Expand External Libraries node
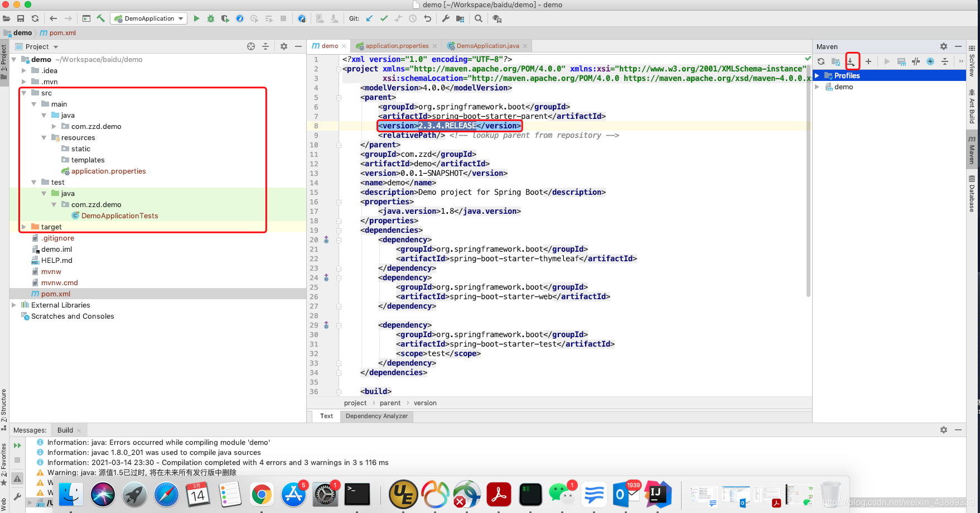Image resolution: width=980 pixels, height=513 pixels. (x=14, y=305)
